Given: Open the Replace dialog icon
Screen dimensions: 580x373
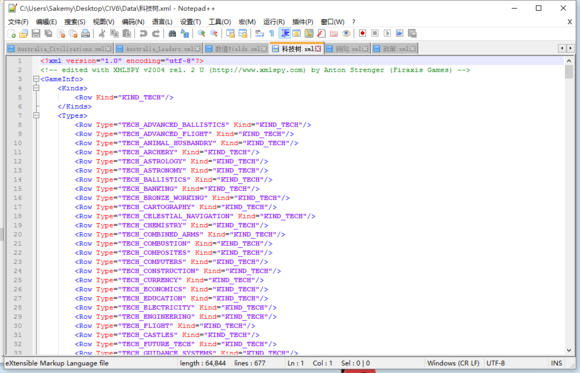Looking at the screenshot, I should click(185, 34).
